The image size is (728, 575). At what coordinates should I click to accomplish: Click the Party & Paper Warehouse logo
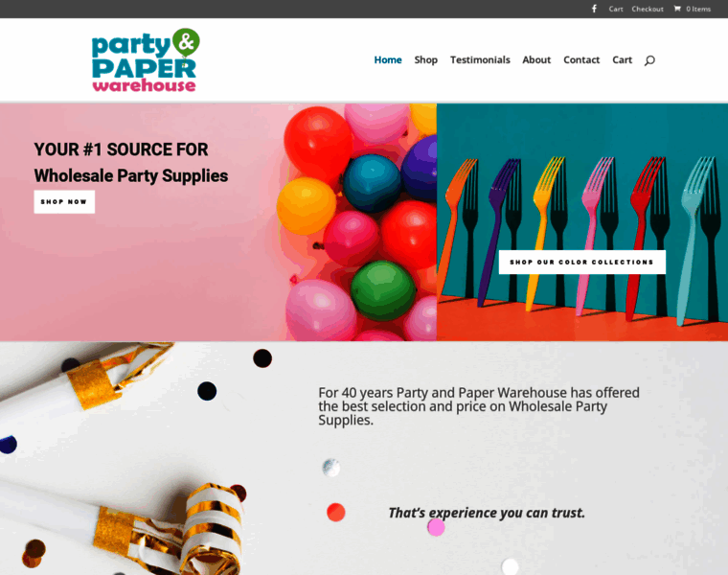146,60
